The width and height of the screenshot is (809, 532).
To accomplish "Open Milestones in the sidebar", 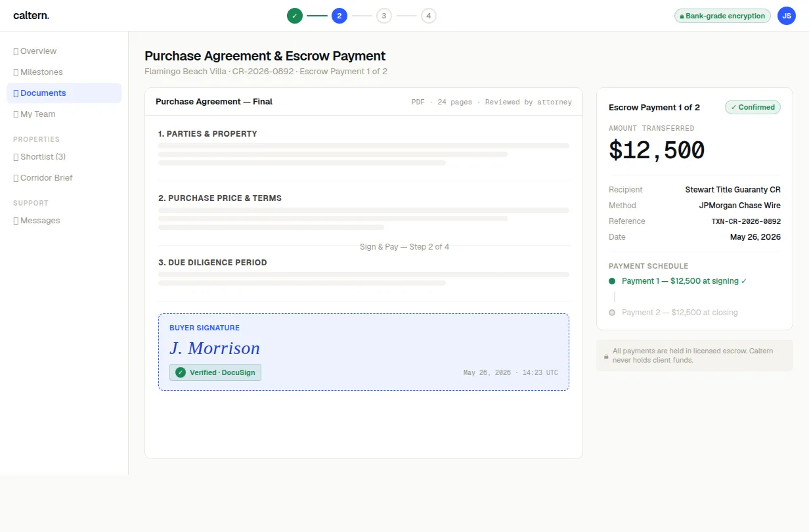I will coord(64,72).
